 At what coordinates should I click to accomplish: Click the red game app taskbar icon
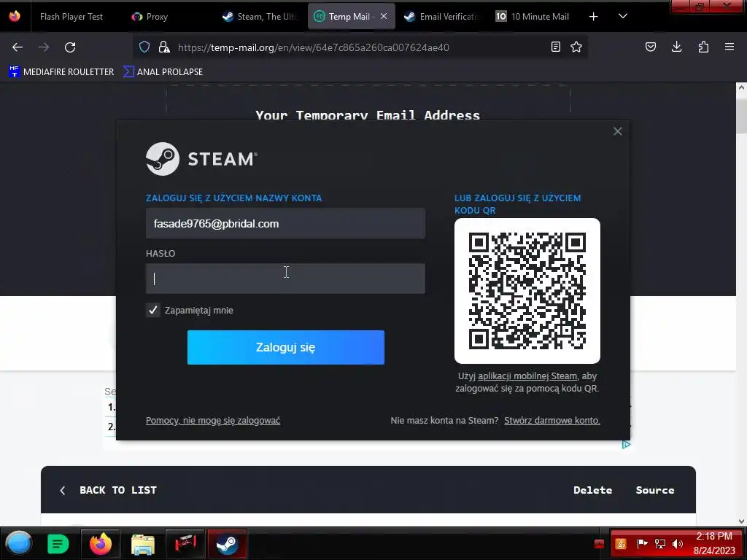tap(185, 544)
